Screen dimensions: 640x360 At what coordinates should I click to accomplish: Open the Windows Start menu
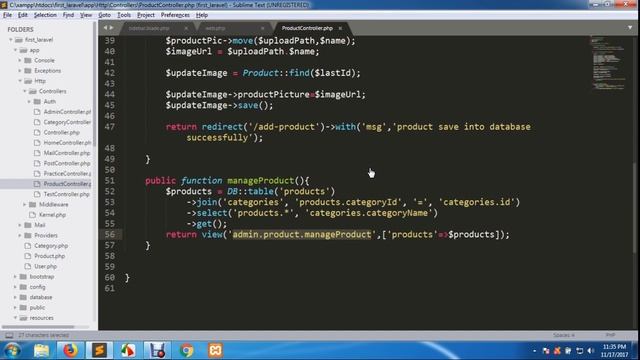(12, 351)
